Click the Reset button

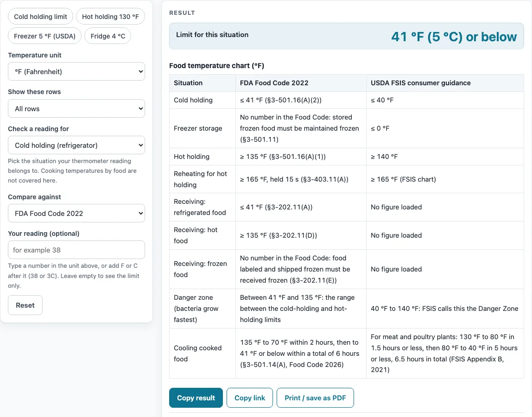click(x=25, y=305)
